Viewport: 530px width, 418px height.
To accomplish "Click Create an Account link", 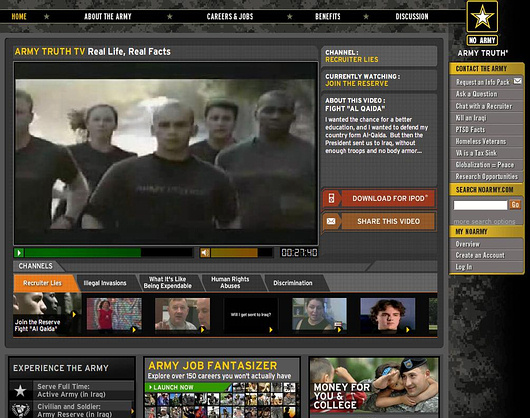I will pyautogui.click(x=480, y=255).
